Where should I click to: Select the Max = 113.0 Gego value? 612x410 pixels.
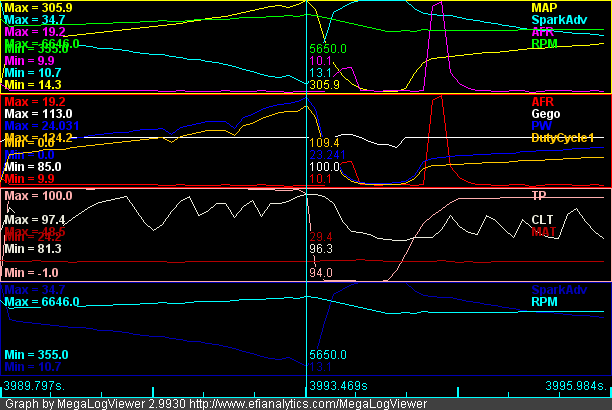pos(35,113)
